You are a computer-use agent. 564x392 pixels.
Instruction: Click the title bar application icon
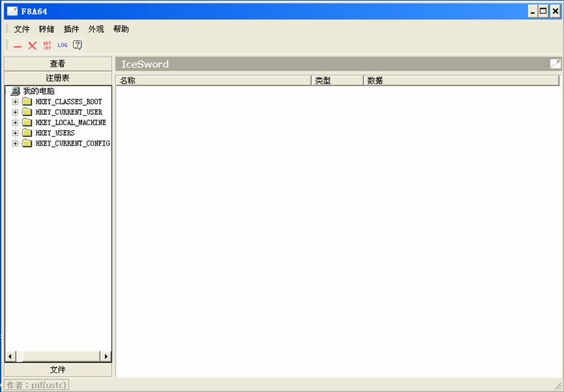pyautogui.click(x=12, y=11)
